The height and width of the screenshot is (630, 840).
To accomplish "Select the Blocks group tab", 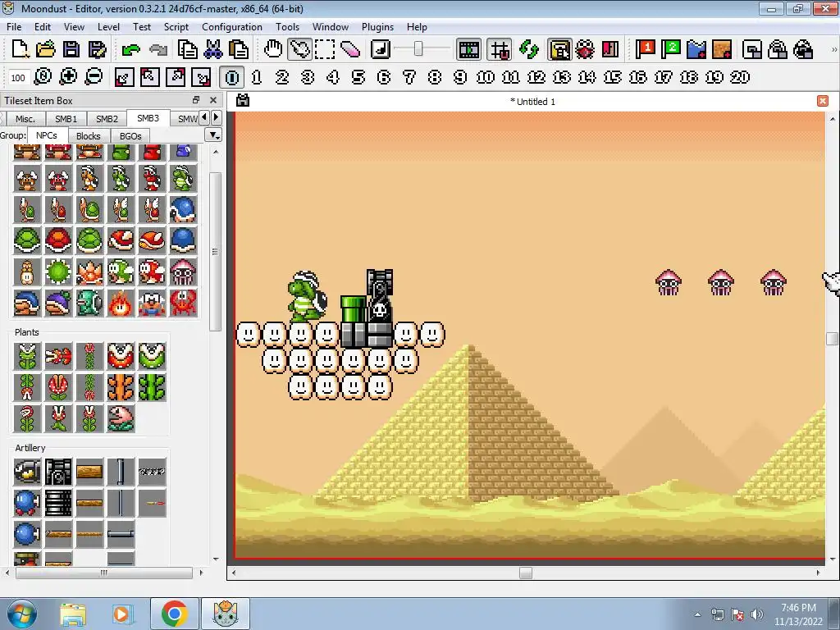I will coord(89,136).
